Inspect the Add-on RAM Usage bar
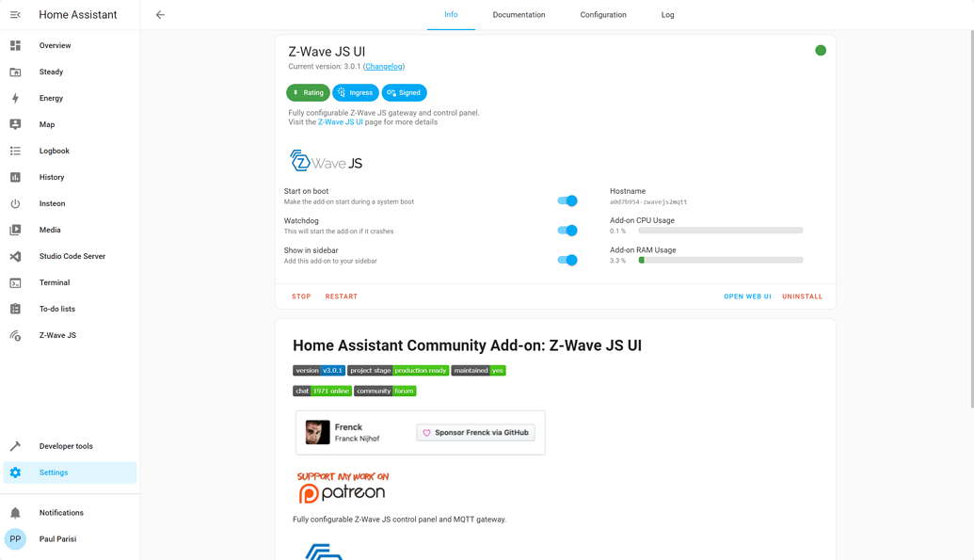This screenshot has width=974, height=560. tap(721, 260)
